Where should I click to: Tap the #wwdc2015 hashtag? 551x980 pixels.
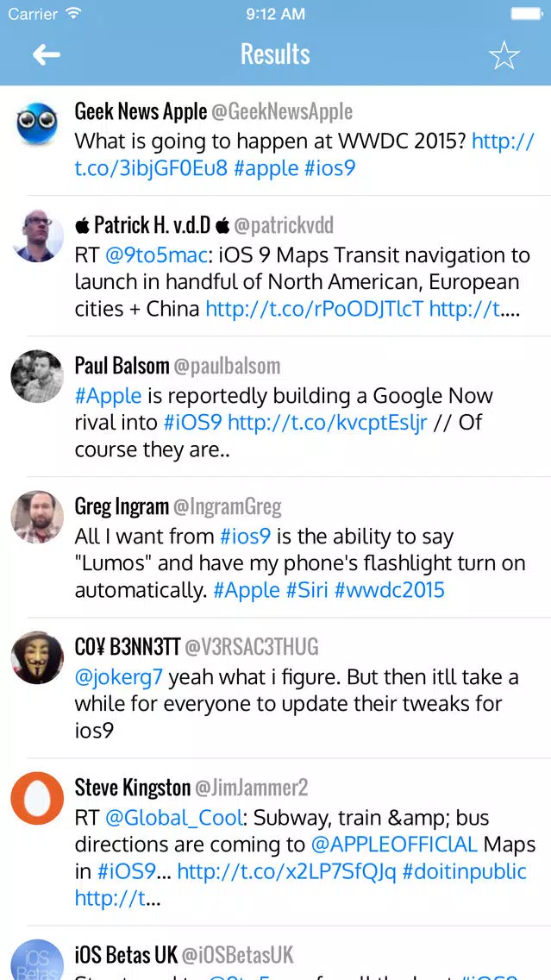pyautogui.click(x=389, y=590)
